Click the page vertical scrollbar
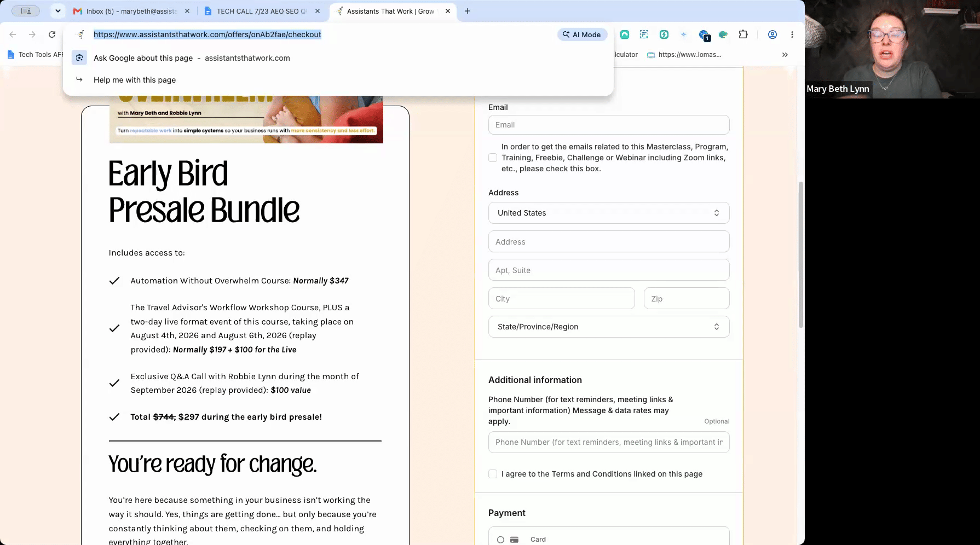Image resolution: width=980 pixels, height=545 pixels. click(801, 254)
